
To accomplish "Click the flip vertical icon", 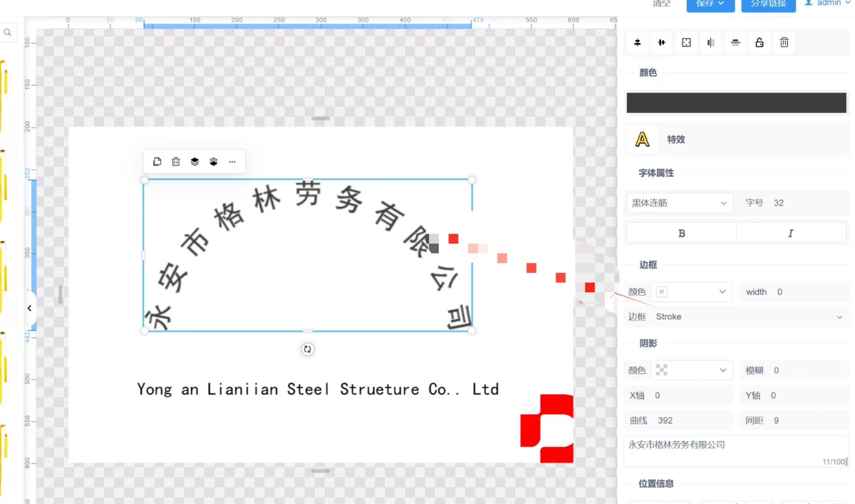I will point(735,43).
